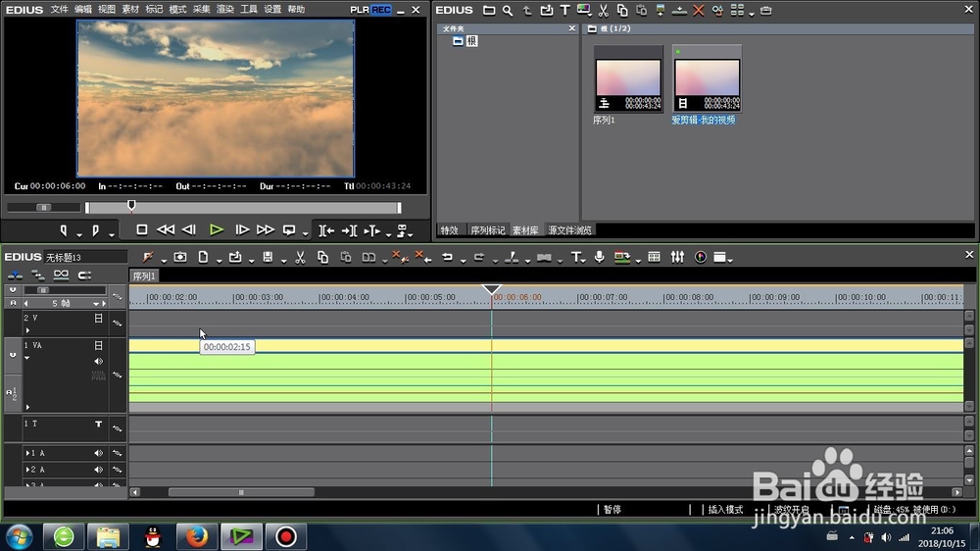Click the scissors cut icon in bin toolbar
Viewport: 980px width, 551px height.
603,11
